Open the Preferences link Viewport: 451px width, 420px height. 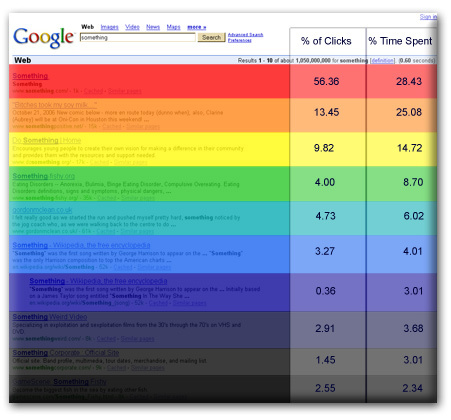pos(240,40)
